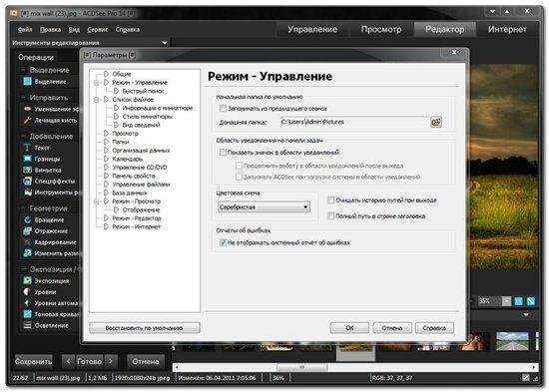Collapse the Режим - Управление tree node
Image resolution: width=549 pixels, height=392 pixels.
(x=96, y=83)
